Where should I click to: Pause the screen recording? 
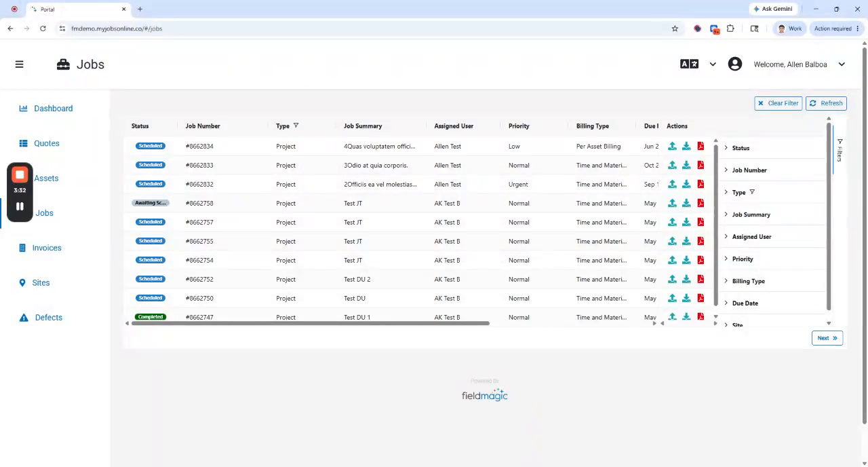point(20,206)
